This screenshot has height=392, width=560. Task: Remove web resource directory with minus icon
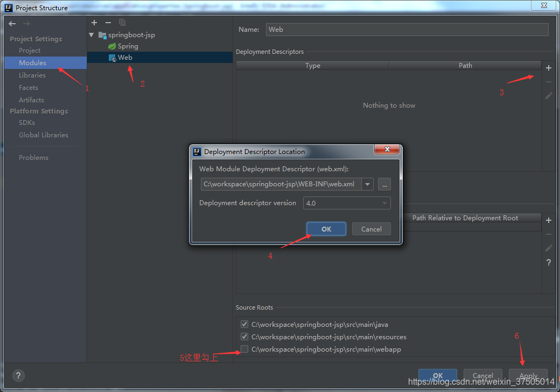549,234
